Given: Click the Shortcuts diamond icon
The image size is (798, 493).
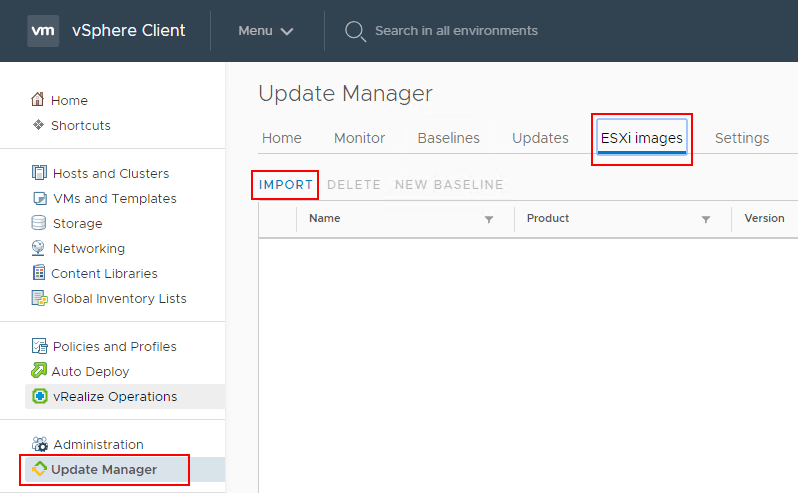Looking at the screenshot, I should 38,125.
